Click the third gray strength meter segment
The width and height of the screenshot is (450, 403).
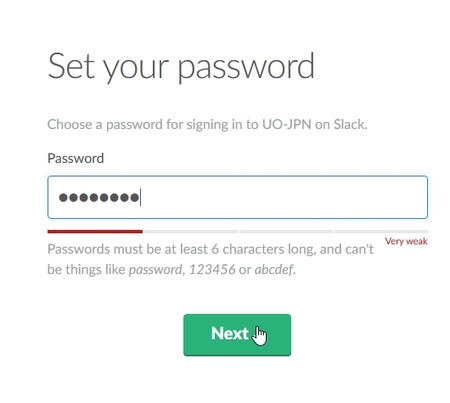(x=286, y=231)
